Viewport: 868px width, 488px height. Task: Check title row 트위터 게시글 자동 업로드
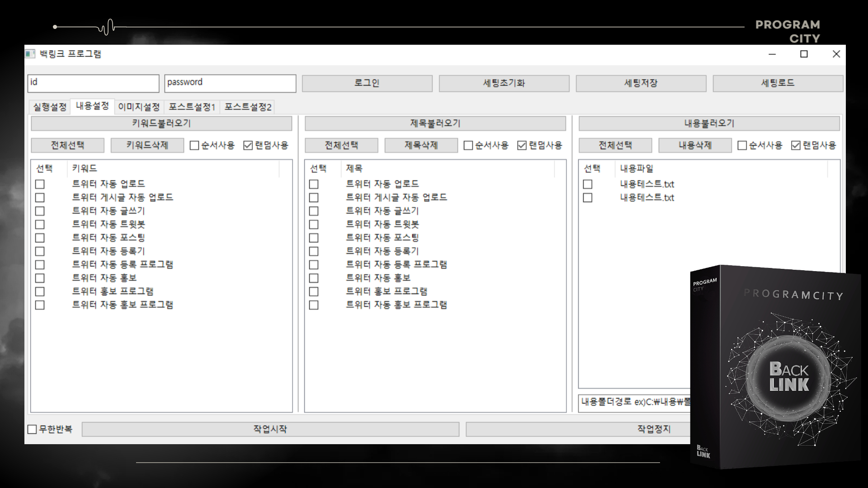[x=314, y=198]
